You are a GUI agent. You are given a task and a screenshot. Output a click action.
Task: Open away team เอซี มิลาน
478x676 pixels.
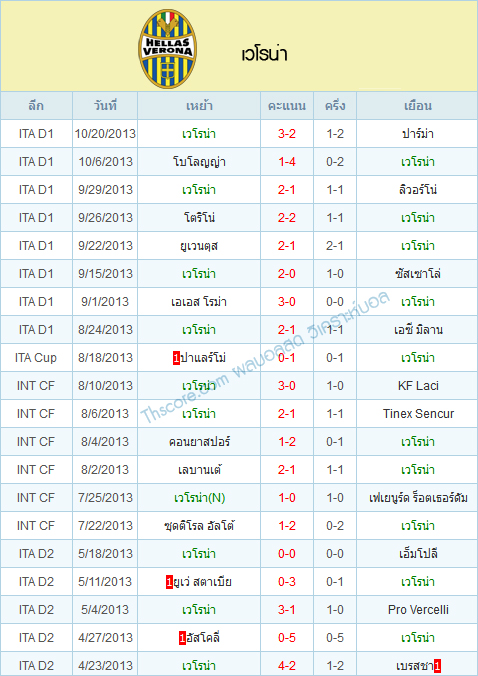pyautogui.click(x=418, y=330)
